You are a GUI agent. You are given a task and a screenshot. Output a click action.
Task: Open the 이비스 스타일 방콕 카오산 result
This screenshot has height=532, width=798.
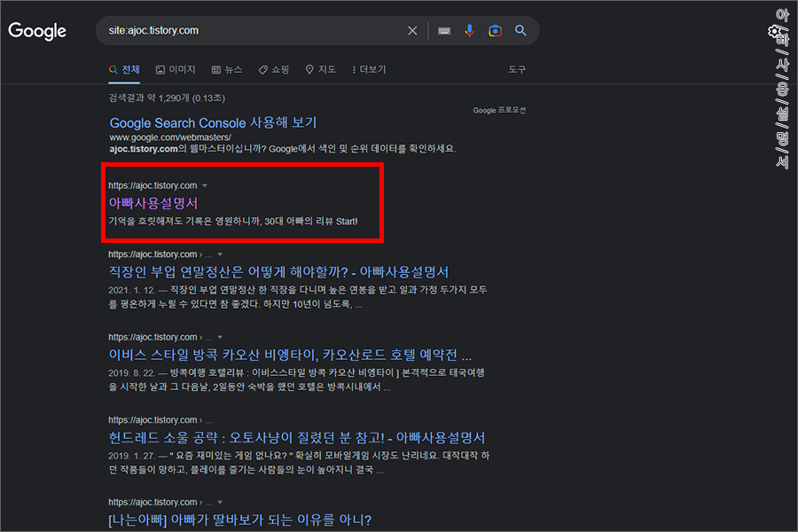pyautogui.click(x=290, y=355)
